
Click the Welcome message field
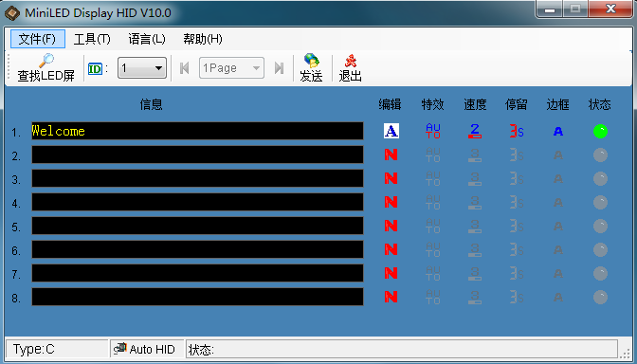pyautogui.click(x=197, y=131)
